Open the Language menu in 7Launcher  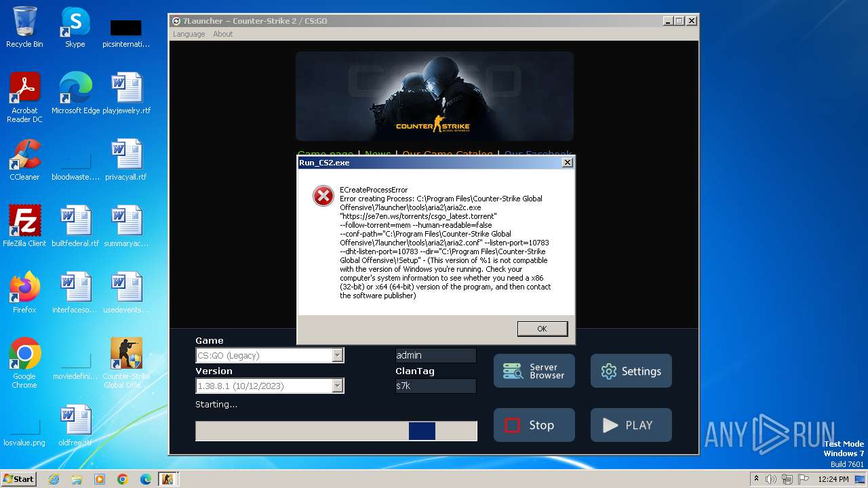189,34
